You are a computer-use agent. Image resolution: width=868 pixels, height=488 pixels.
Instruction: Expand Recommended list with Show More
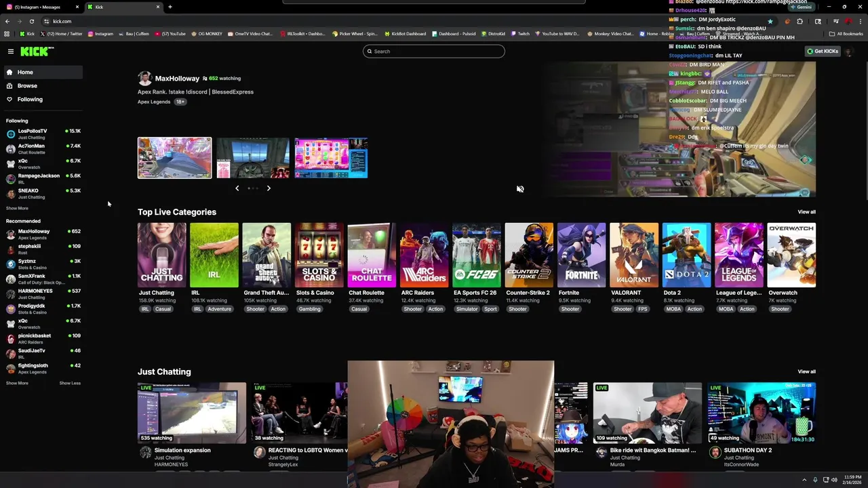click(17, 383)
